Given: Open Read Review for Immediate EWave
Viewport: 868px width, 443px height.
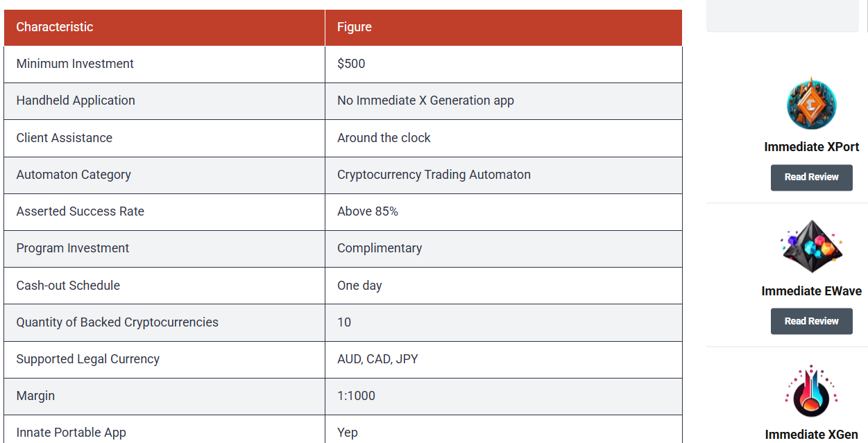Looking at the screenshot, I should click(811, 322).
